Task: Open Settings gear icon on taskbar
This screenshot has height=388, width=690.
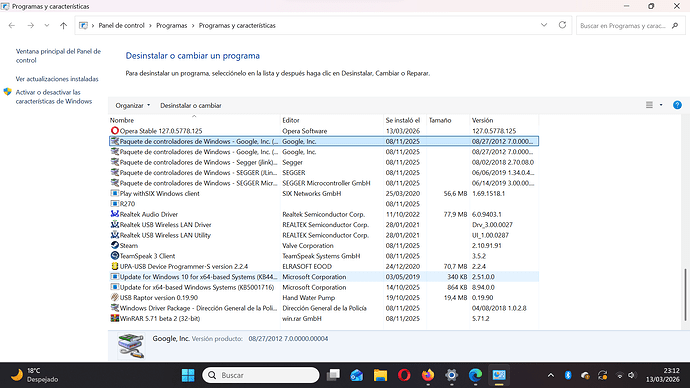Action: point(451,375)
